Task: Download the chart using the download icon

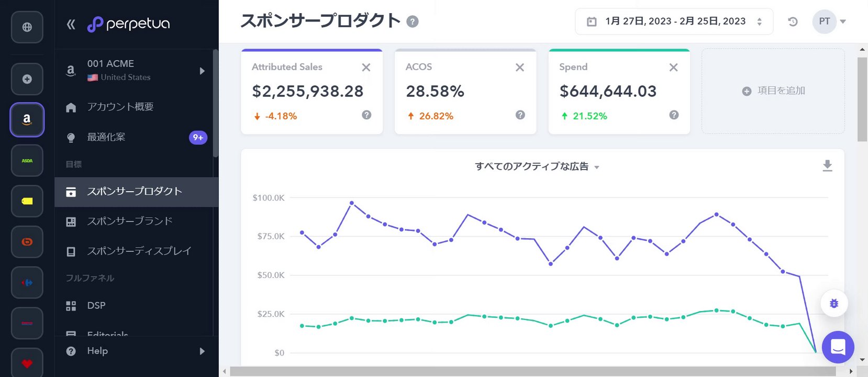Action: (827, 166)
